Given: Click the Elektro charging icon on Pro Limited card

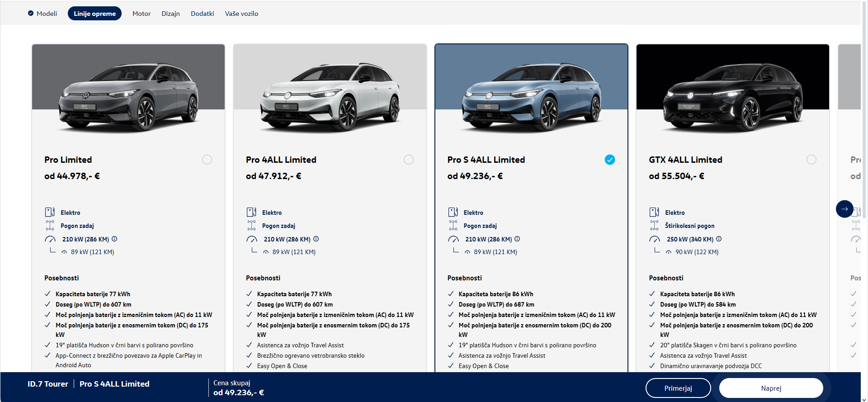Looking at the screenshot, I should pos(50,212).
